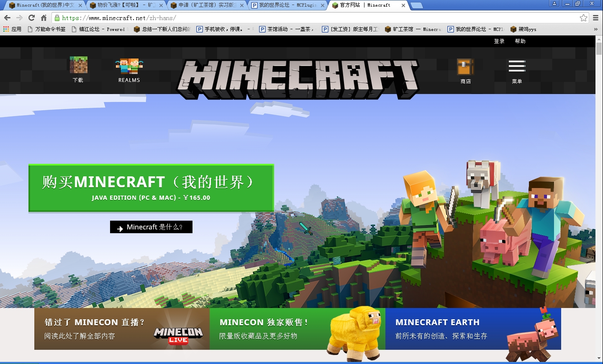Open the Chrome user profile button

pyautogui.click(x=554, y=3)
